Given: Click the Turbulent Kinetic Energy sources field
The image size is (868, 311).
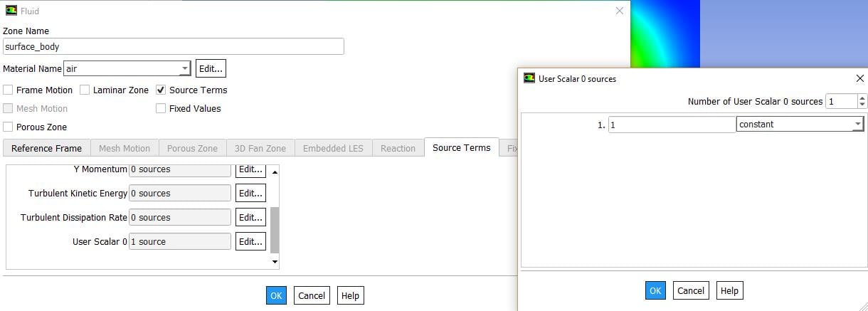Looking at the screenshot, I should click(180, 194).
